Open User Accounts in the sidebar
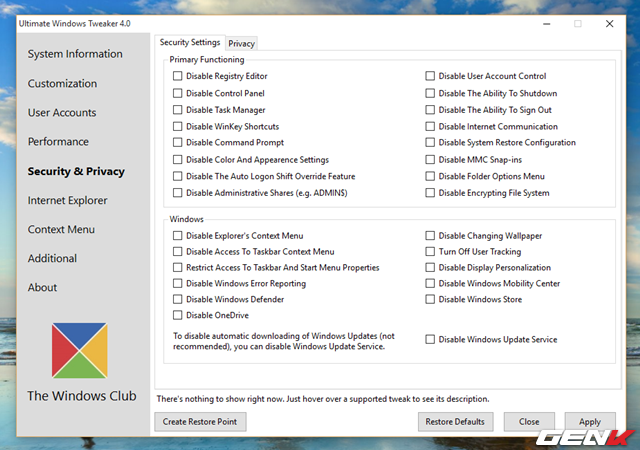 click(62, 113)
